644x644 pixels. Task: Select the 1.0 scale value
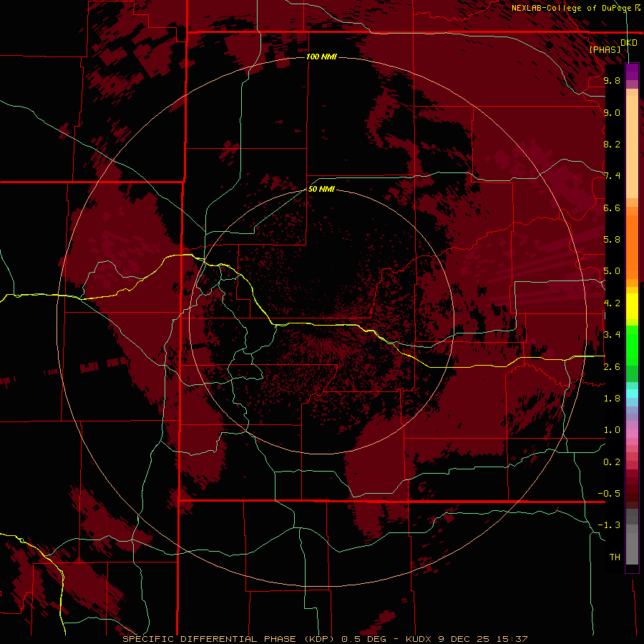tap(612, 430)
